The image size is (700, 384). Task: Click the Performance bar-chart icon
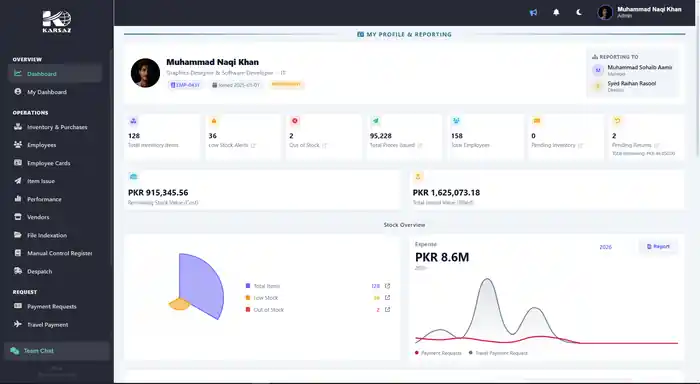click(18, 199)
